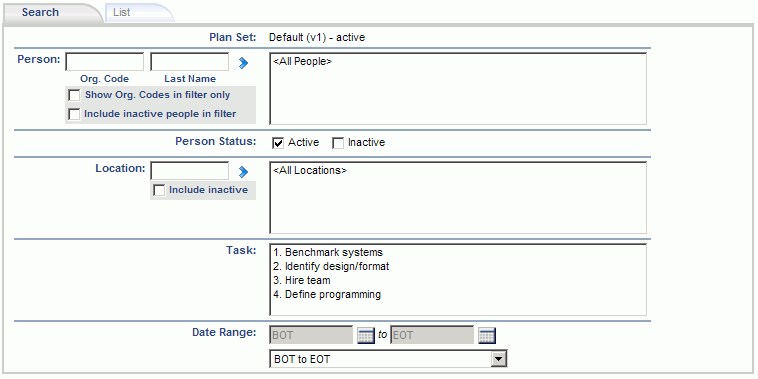Tick the Inactive person status checkbox

click(338, 143)
